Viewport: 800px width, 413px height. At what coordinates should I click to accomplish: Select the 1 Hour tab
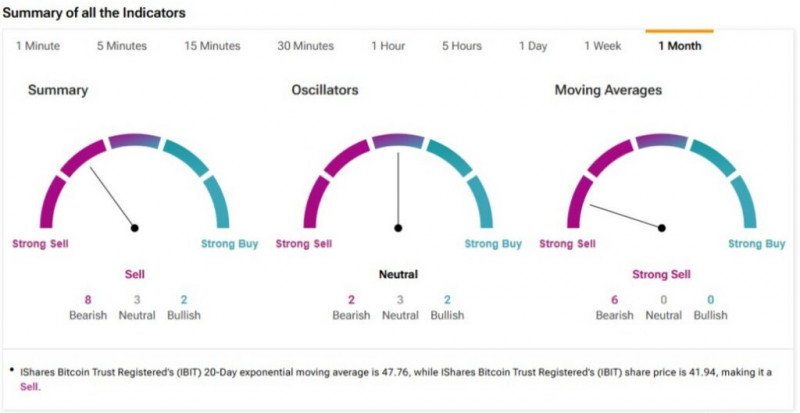[388, 46]
